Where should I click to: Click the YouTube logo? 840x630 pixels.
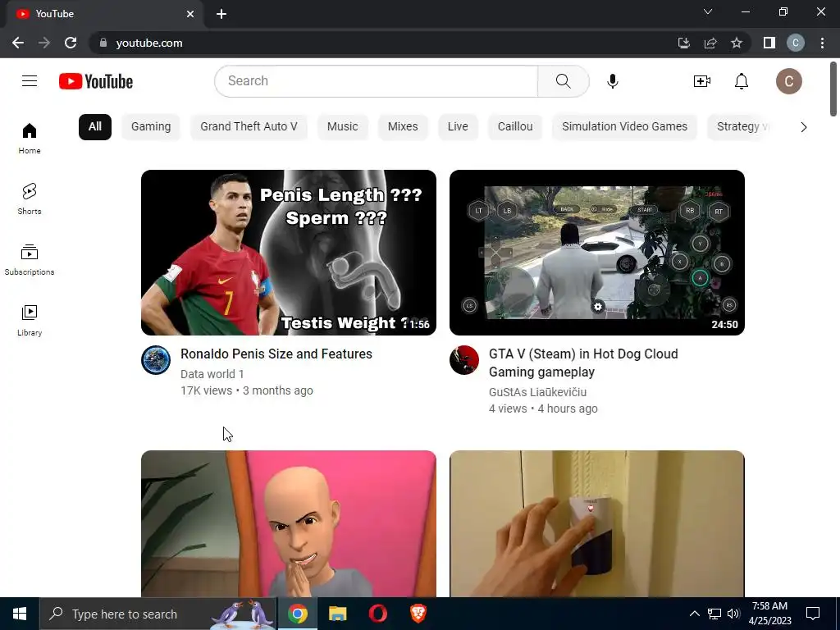point(96,81)
